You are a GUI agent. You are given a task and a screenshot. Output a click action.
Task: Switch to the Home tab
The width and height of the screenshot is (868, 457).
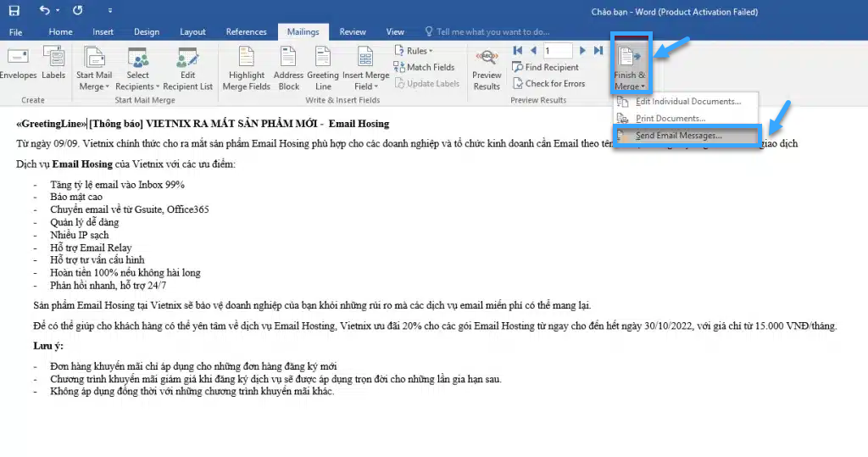pos(60,32)
